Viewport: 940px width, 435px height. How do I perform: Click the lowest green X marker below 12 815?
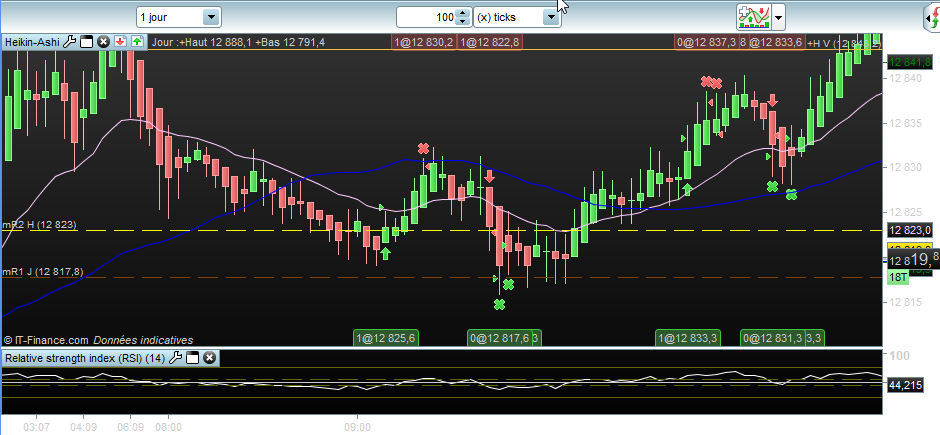point(499,304)
